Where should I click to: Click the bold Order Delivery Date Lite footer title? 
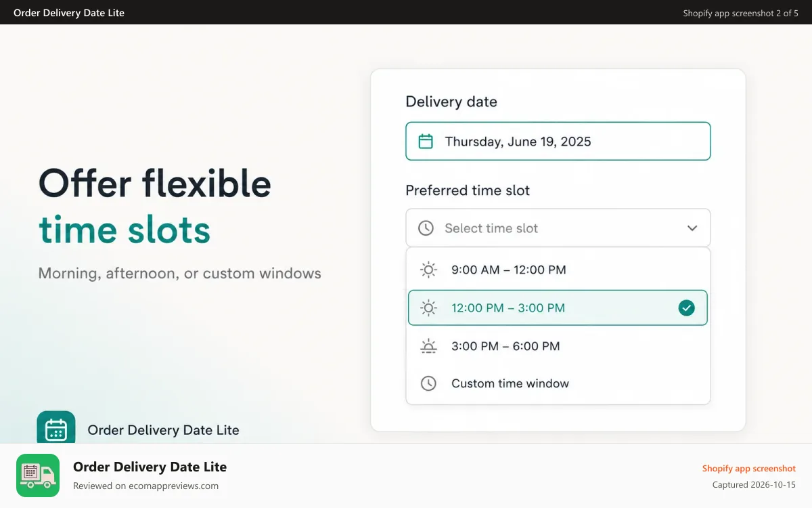[x=150, y=467]
